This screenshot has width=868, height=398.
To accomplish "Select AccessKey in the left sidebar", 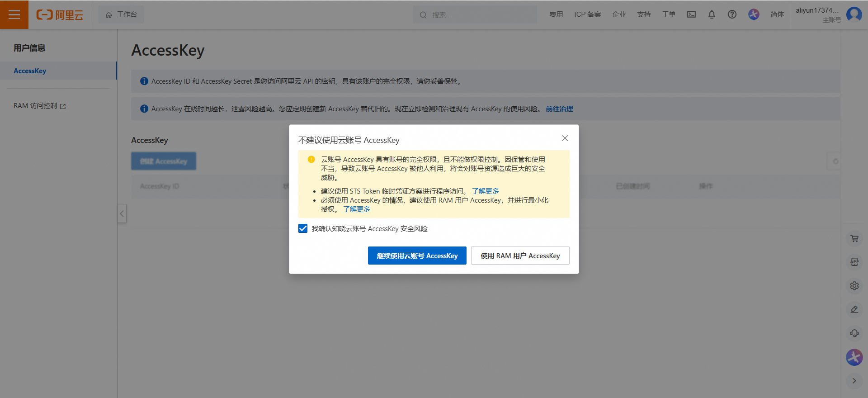I will pos(30,71).
